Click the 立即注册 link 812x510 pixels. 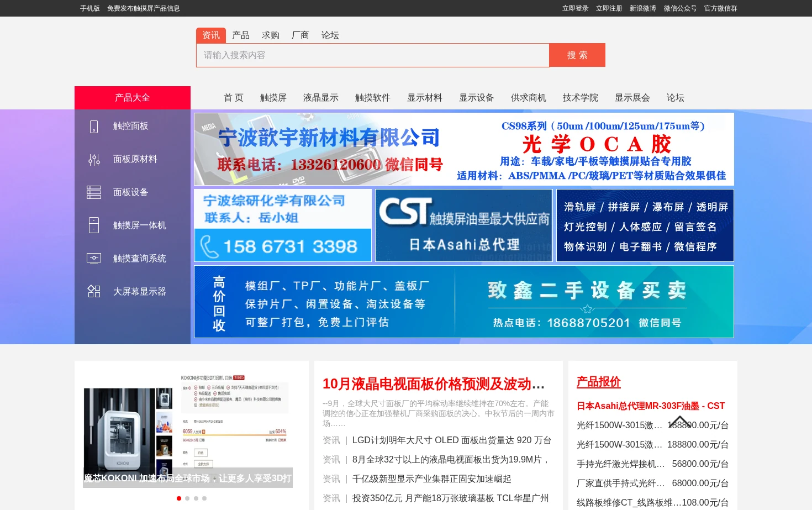(609, 8)
